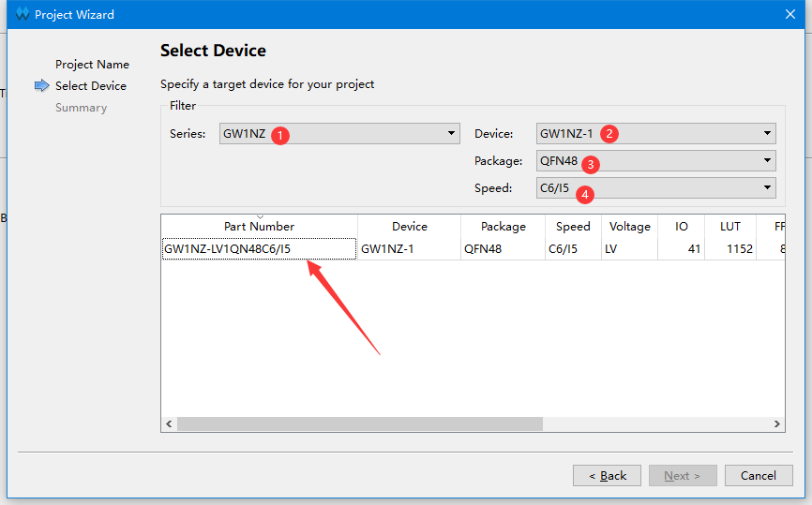Screen dimensions: 812x505
Task: Sort by the Device column header
Action: tap(409, 226)
